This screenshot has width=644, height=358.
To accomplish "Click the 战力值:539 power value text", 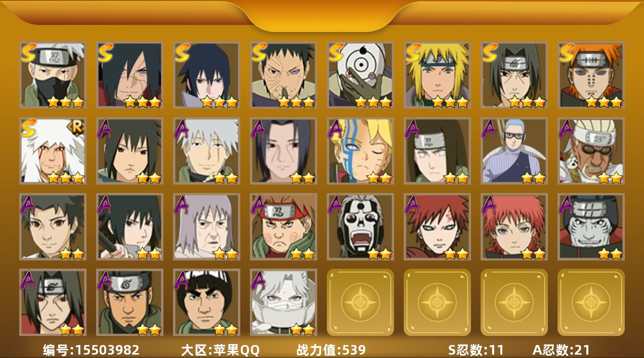I will click(x=331, y=350).
